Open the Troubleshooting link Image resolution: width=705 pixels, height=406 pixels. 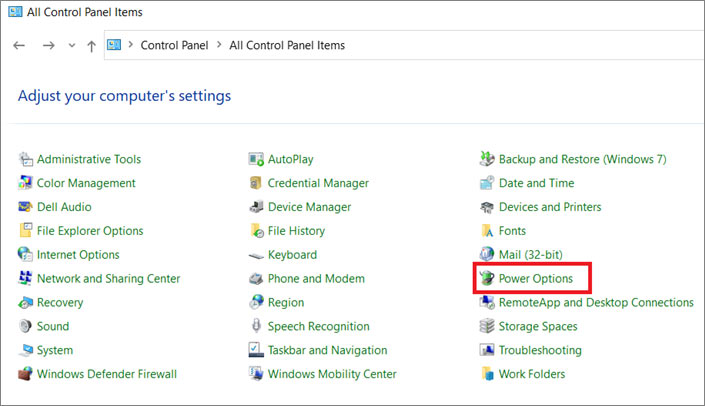[540, 350]
